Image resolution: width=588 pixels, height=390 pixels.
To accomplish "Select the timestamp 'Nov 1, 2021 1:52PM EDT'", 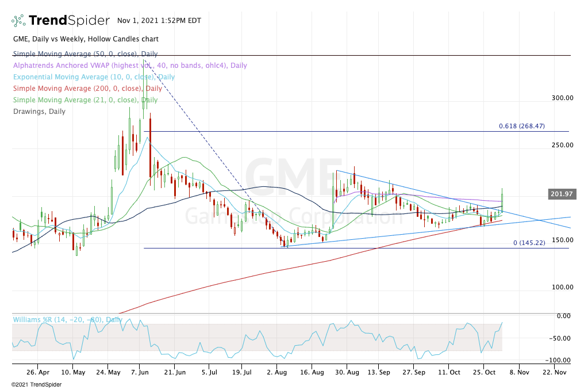I will pos(159,21).
